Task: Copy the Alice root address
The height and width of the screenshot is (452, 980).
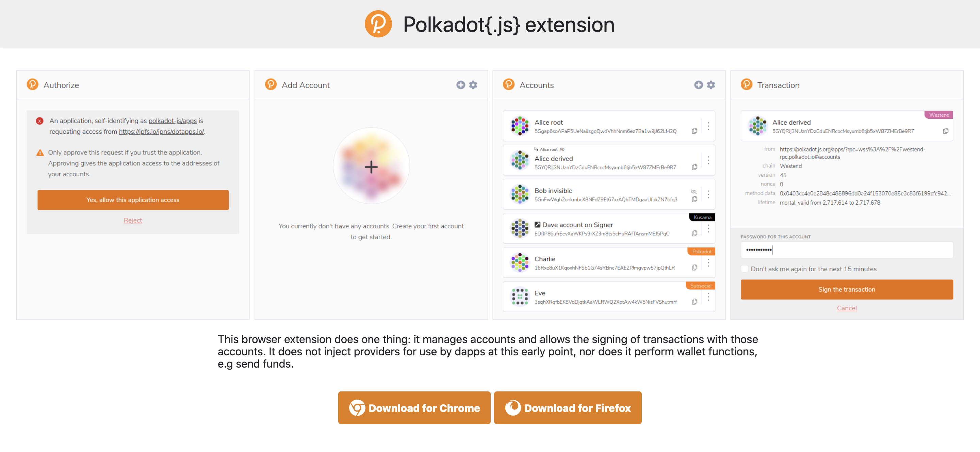Action: point(694,131)
